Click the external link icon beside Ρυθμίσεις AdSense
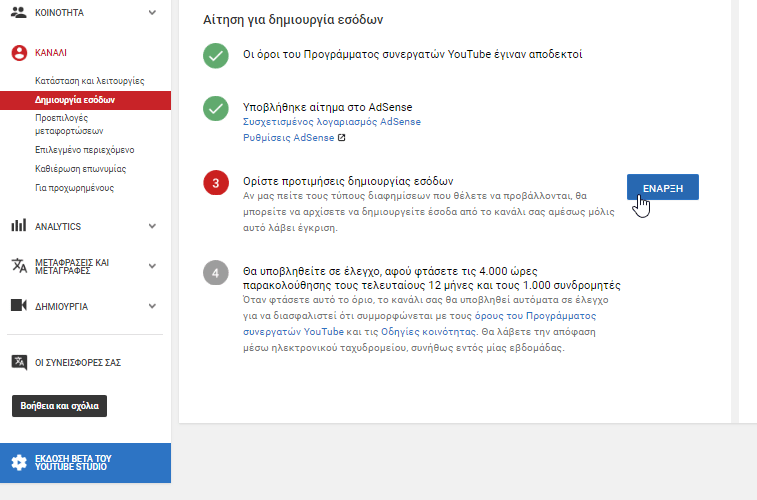This screenshot has width=757, height=500. coord(341,138)
